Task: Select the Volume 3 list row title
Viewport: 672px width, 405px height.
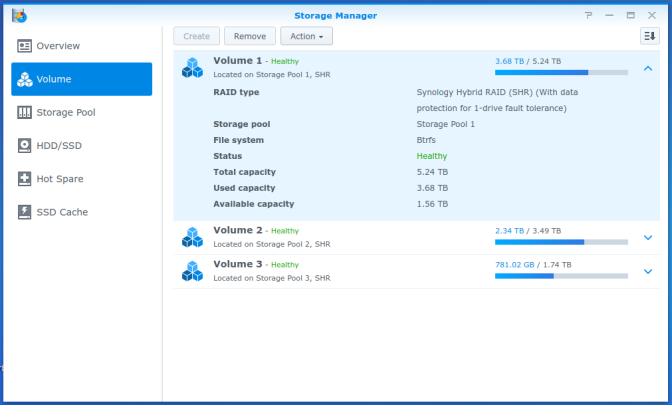Action: pos(237,264)
